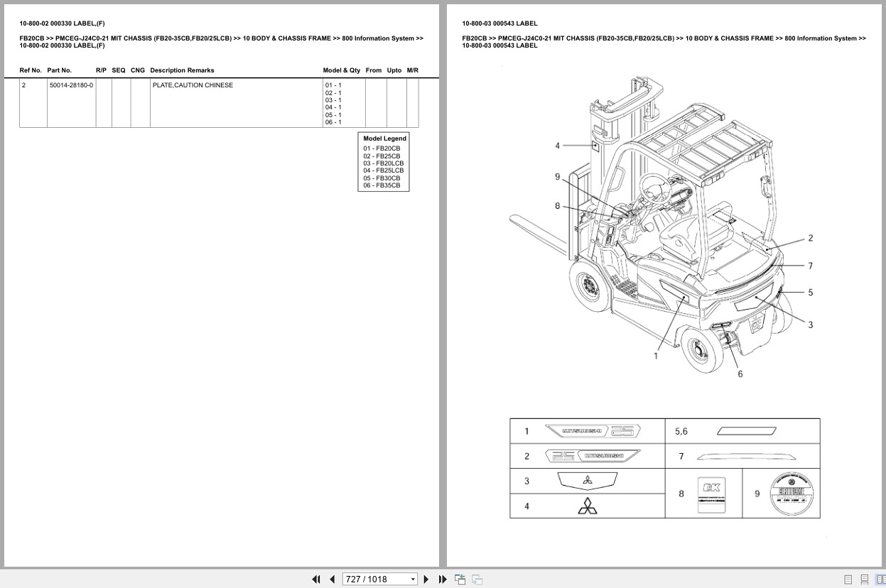Click the 10-800-03 000543 LABEL heading
This screenshot has height=588, width=886.
(499, 23)
